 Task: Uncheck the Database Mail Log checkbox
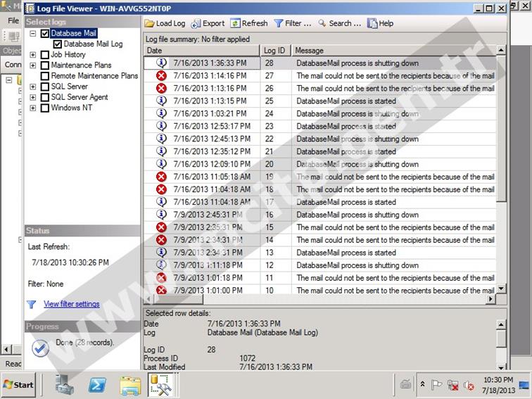(57, 44)
